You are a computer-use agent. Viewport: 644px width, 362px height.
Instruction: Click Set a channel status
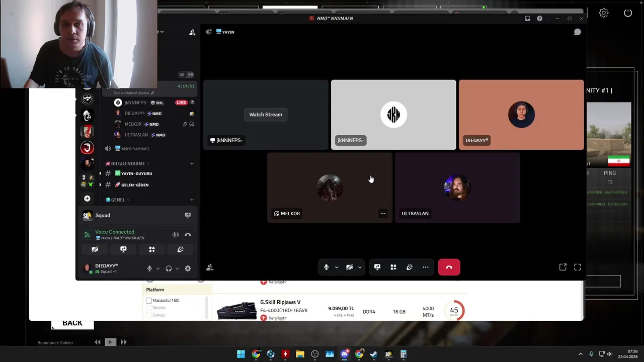pyautogui.click(x=134, y=93)
